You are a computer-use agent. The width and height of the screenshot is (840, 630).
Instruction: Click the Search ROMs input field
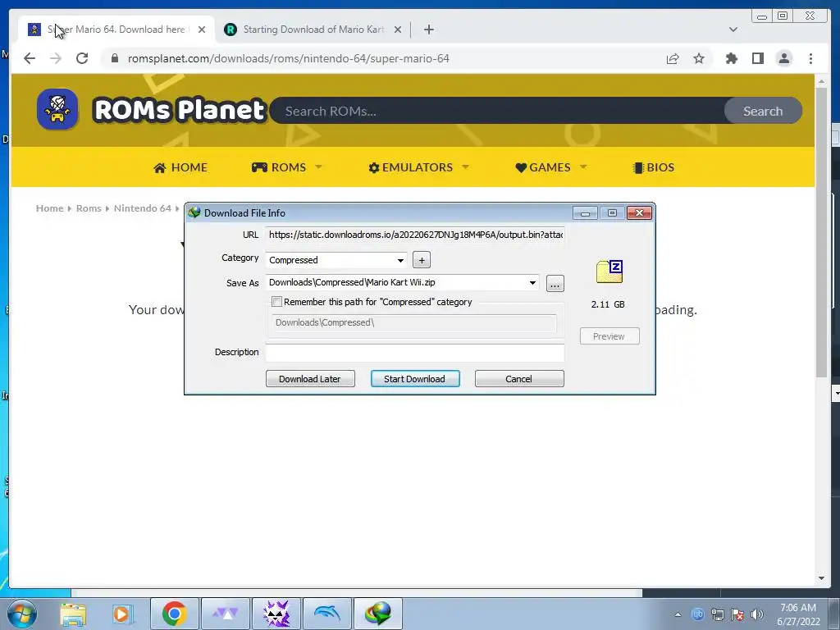point(498,111)
